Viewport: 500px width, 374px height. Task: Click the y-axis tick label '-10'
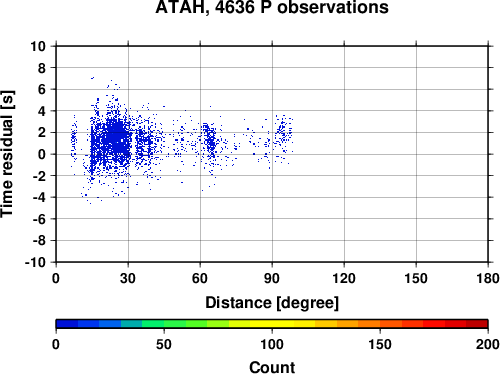click(x=36, y=263)
